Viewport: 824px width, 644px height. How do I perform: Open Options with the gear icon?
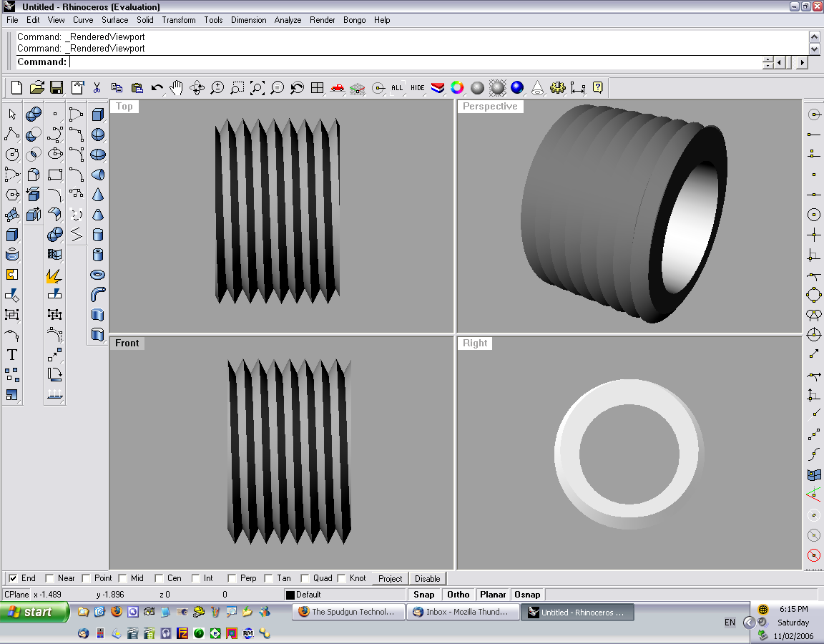(558, 88)
